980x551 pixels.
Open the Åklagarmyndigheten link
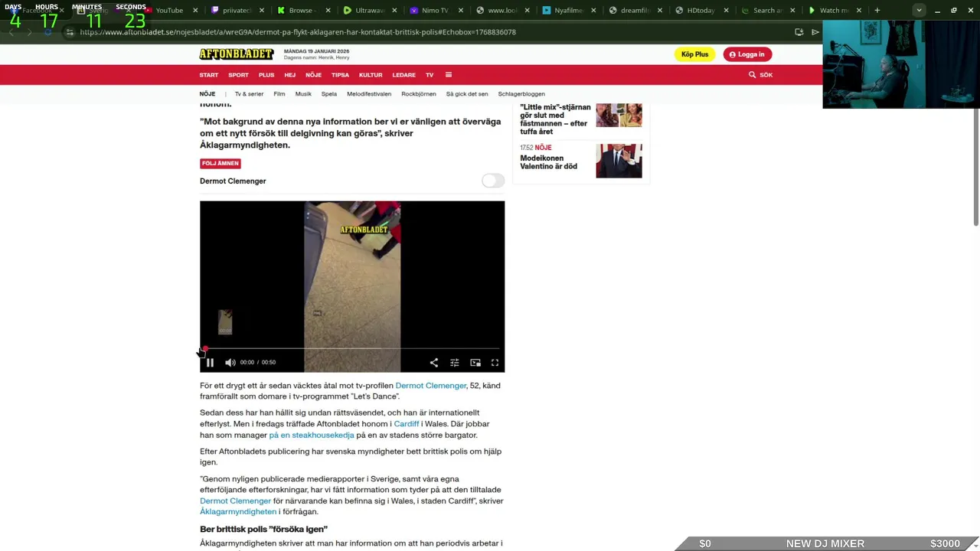coord(238,512)
